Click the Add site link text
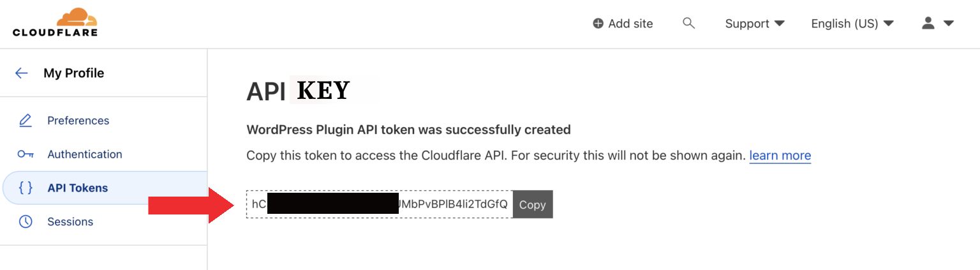The image size is (980, 270). pyautogui.click(x=630, y=24)
